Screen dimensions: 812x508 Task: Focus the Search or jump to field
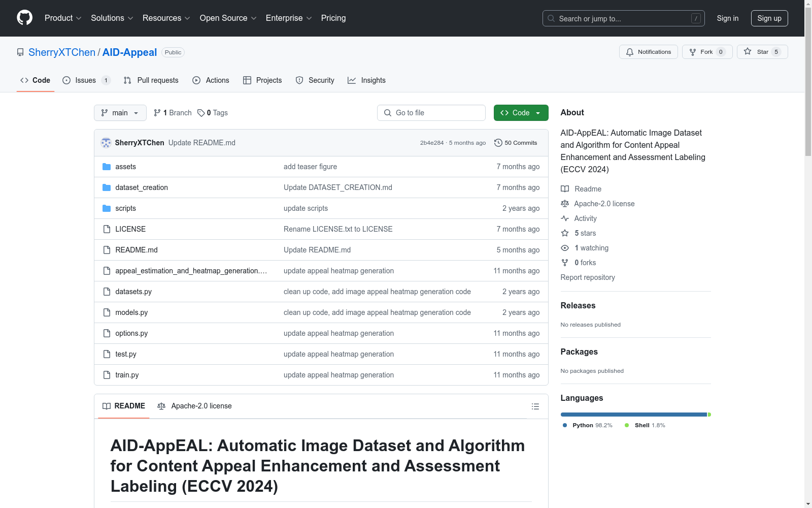coord(624,18)
